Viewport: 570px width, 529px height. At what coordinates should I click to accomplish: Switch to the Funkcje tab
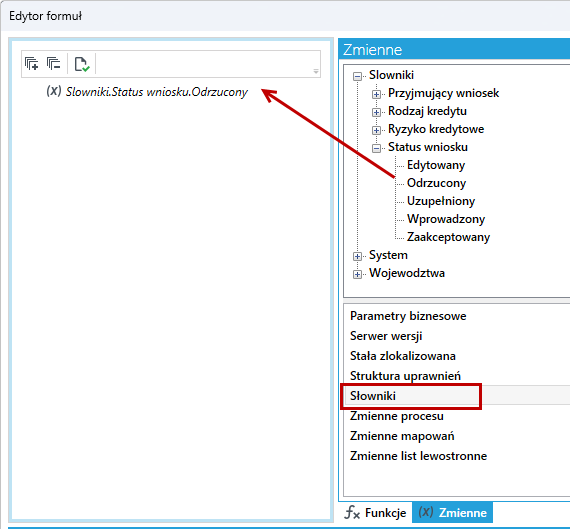[x=376, y=513]
